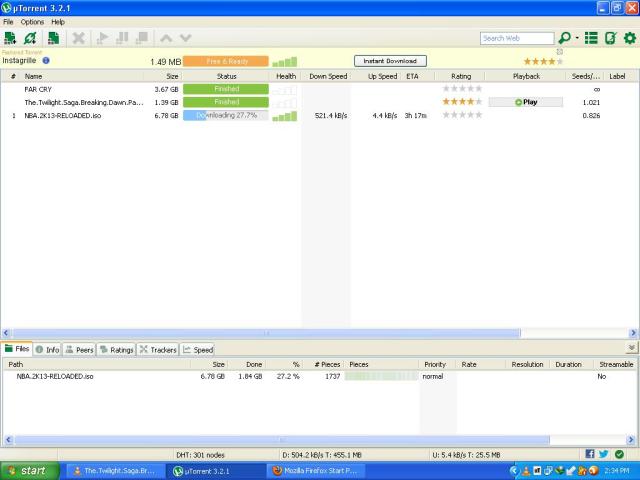Close the featured torrent banner
The width and height of the screenshot is (640, 480).
(x=560, y=51)
